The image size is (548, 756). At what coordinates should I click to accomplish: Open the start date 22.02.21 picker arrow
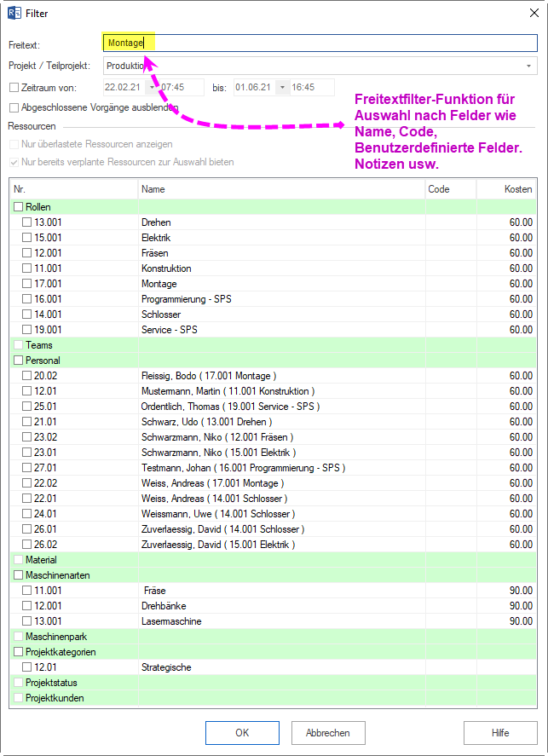click(x=153, y=88)
